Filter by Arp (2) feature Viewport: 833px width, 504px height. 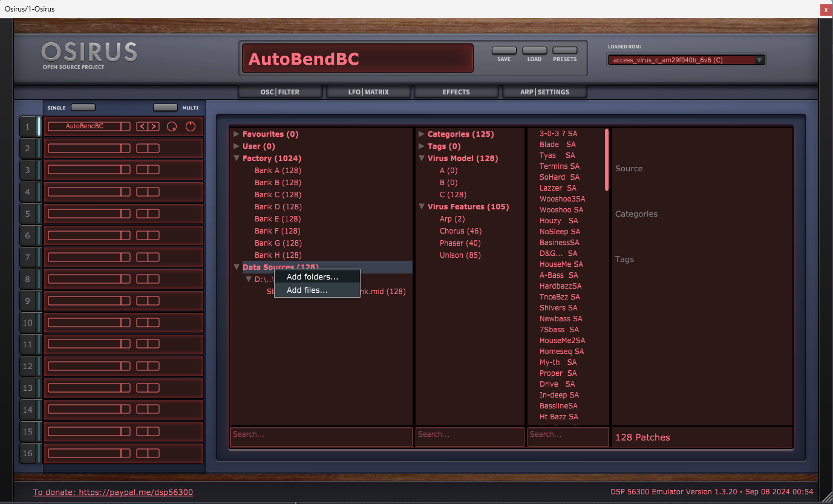click(452, 219)
